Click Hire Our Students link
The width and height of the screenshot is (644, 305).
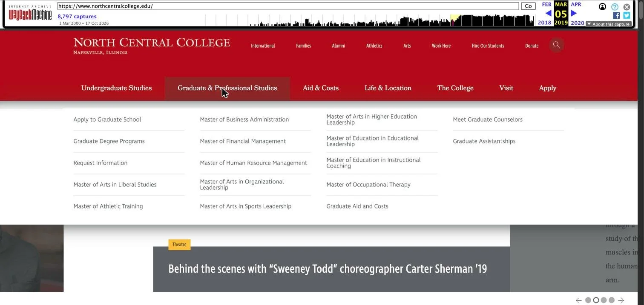(x=488, y=46)
